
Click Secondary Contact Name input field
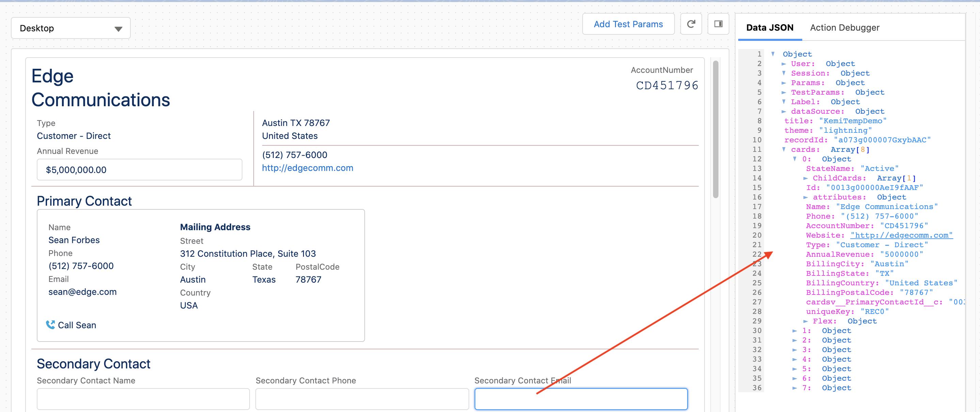point(143,399)
